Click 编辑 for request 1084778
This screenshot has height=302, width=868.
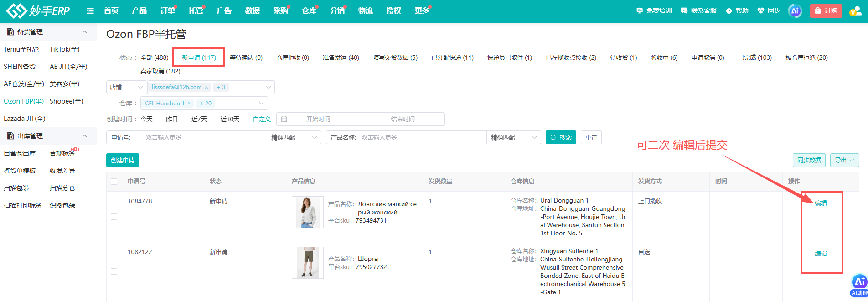pyautogui.click(x=821, y=203)
